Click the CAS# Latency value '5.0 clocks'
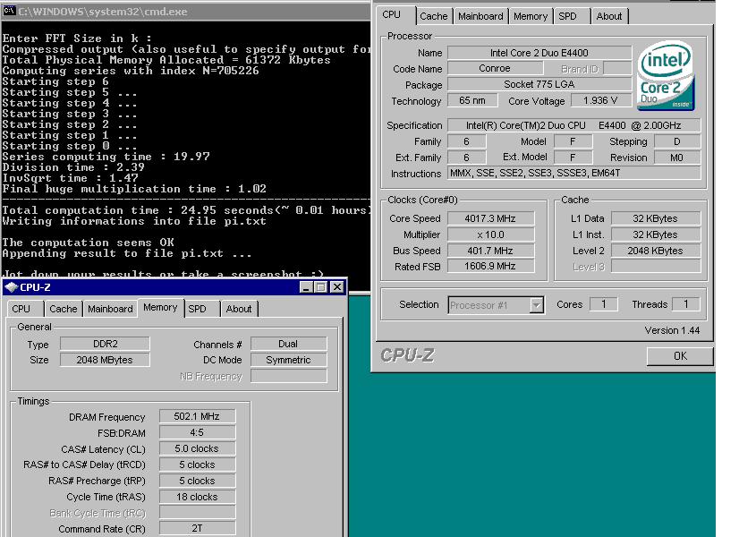This screenshot has height=537, width=756. point(197,448)
